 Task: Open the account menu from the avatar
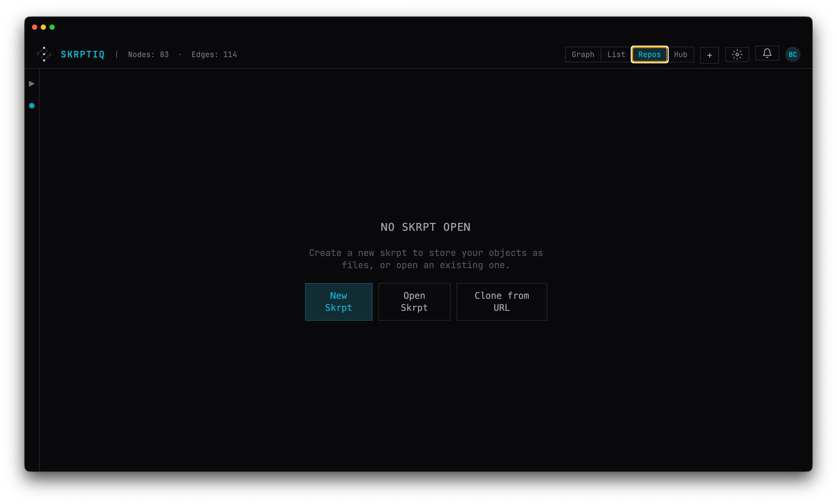pyautogui.click(x=793, y=54)
